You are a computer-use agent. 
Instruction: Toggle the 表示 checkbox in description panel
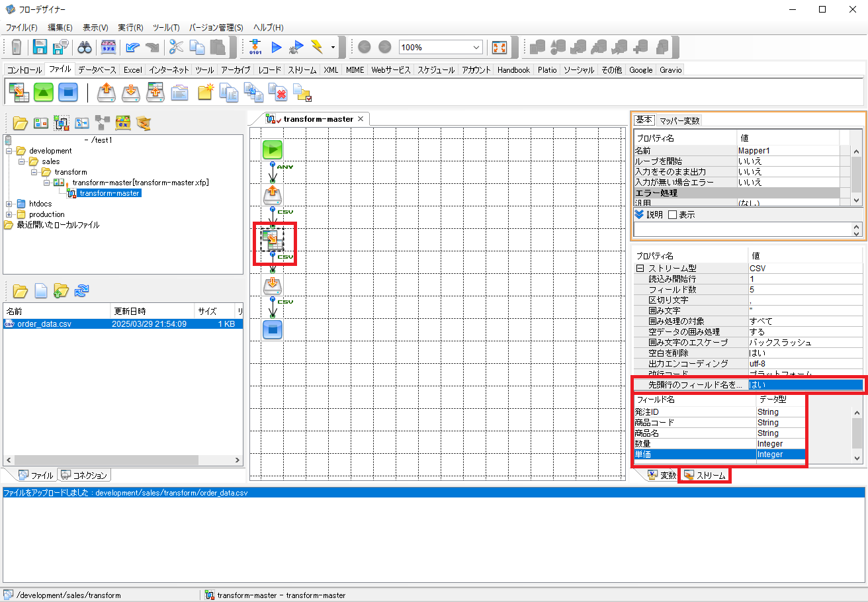[672, 214]
